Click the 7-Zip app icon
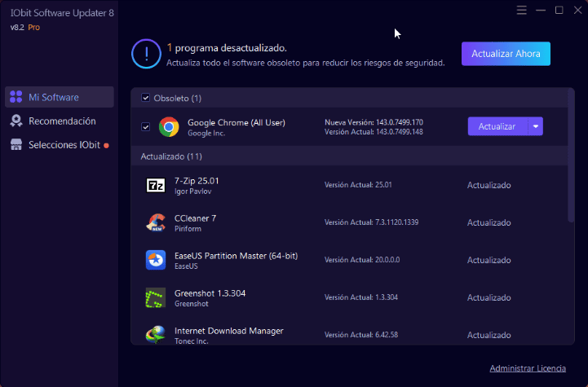 pos(156,185)
